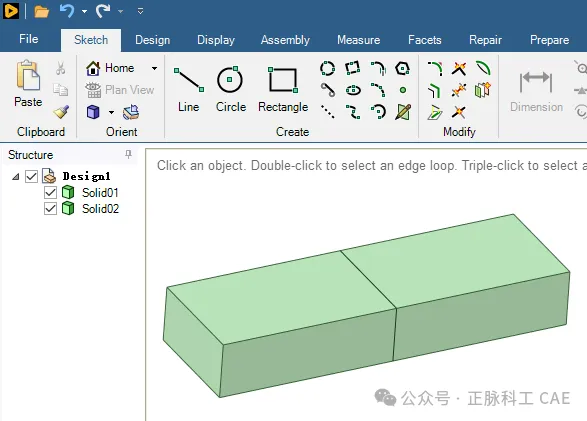Switch to the Design ribbon tab
587x421 pixels.
coord(152,40)
